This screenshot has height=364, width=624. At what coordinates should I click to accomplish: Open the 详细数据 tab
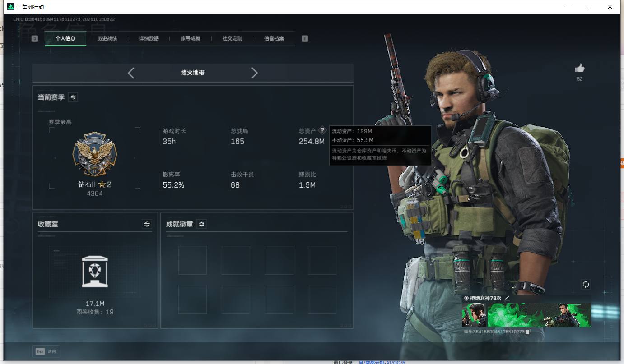[149, 39]
